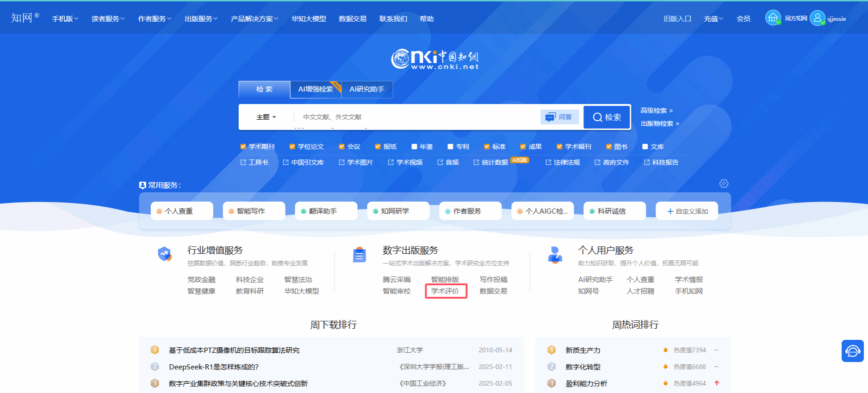Click the 科研诚信 service icon
Image resolution: width=868 pixels, height=393 pixels.
(592, 211)
